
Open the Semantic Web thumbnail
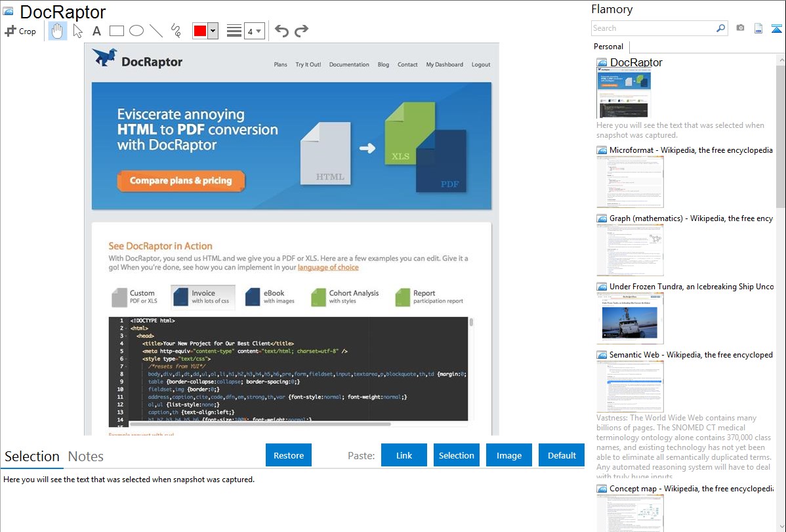pos(630,386)
